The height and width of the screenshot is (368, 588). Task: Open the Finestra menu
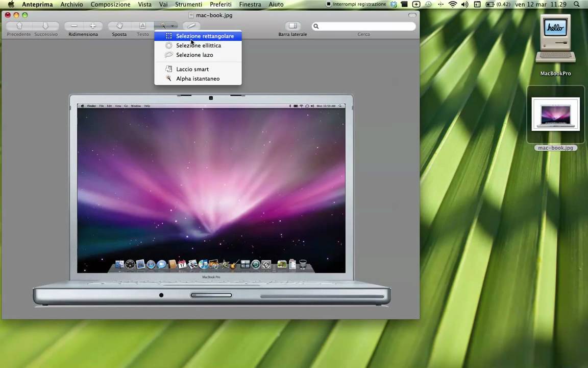click(x=250, y=5)
